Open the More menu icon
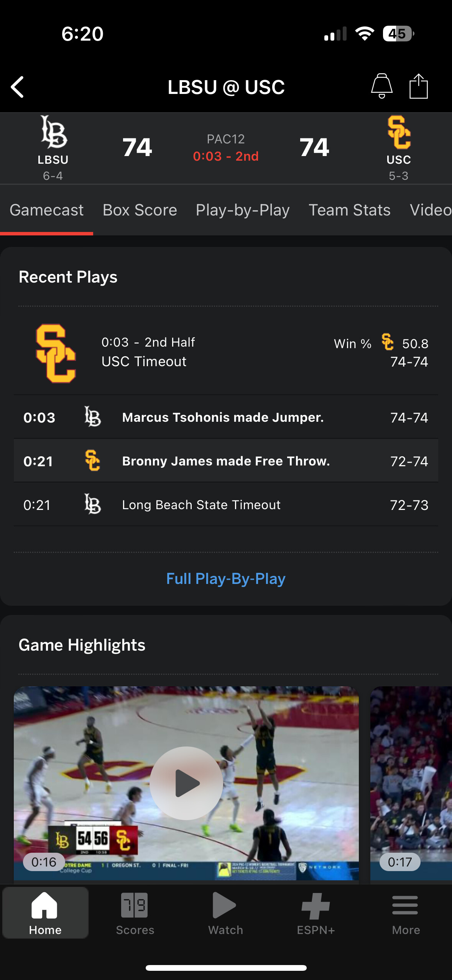452x980 pixels. coord(406,913)
